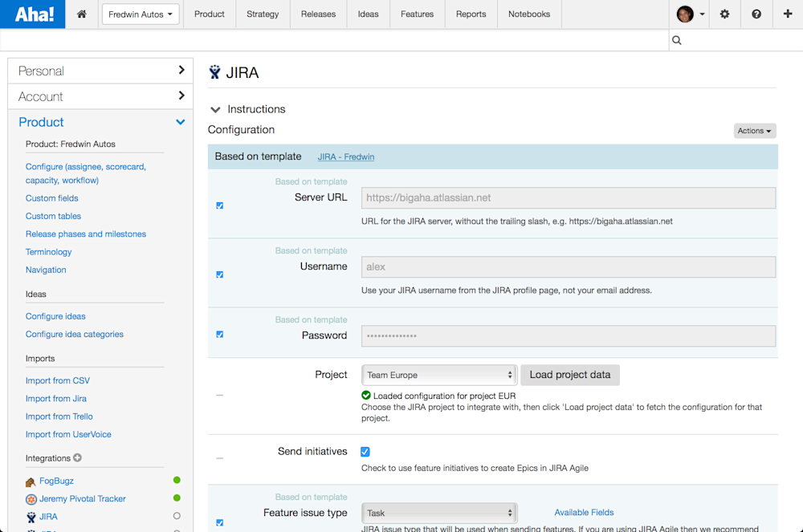Go to Custom fields

51,198
